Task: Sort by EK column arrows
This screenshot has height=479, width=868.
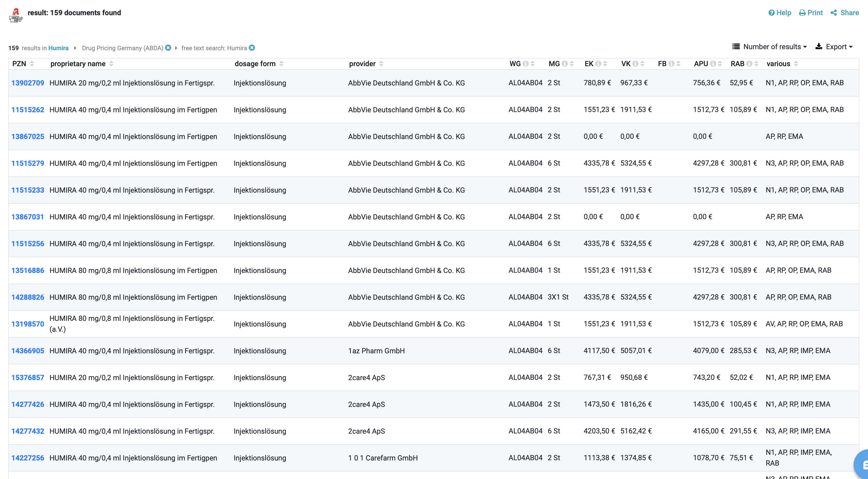Action: coord(605,64)
